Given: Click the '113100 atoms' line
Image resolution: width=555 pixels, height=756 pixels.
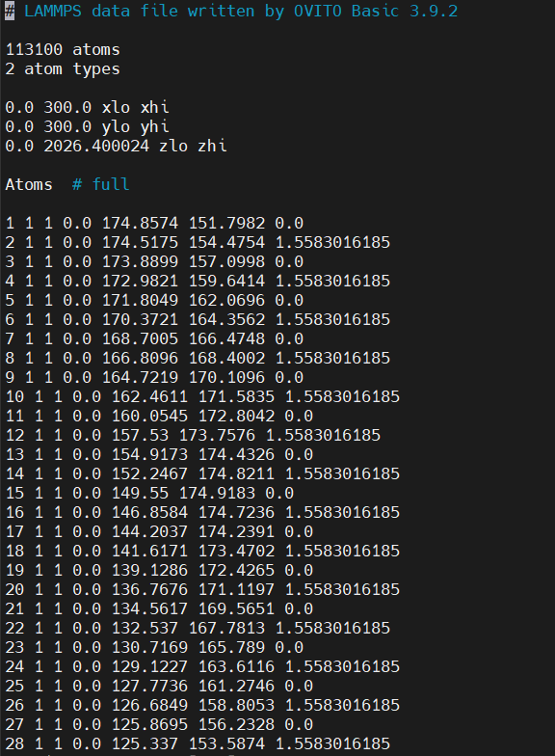Looking at the screenshot, I should pyautogui.click(x=63, y=50).
